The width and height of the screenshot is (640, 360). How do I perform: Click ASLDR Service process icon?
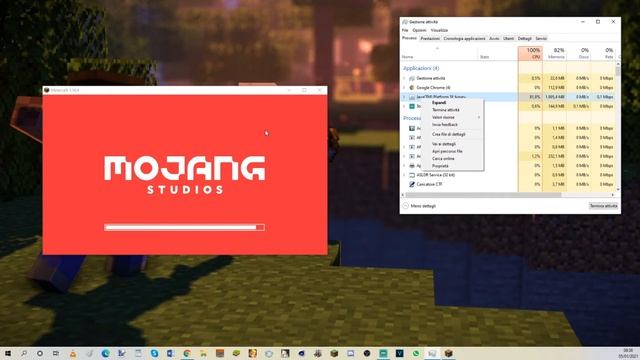point(412,175)
